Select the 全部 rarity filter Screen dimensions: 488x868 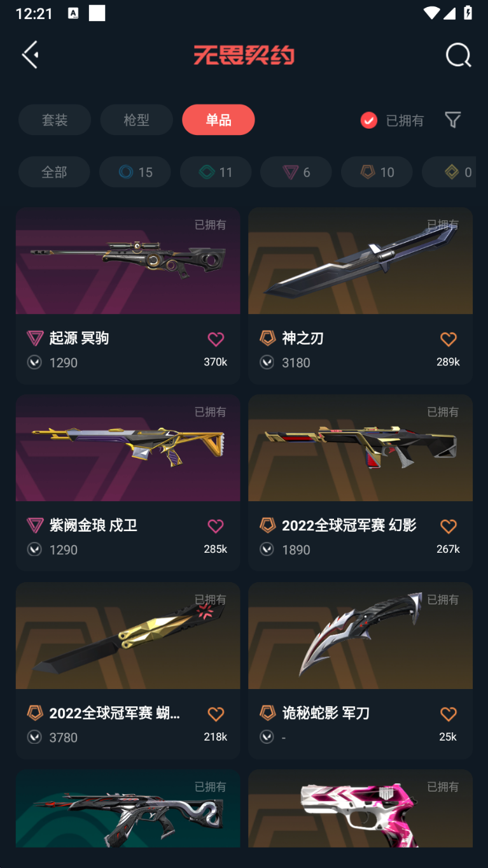point(54,172)
